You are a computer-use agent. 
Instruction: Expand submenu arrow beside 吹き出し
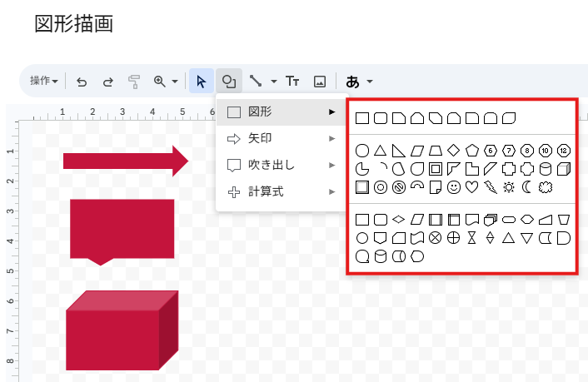331,165
